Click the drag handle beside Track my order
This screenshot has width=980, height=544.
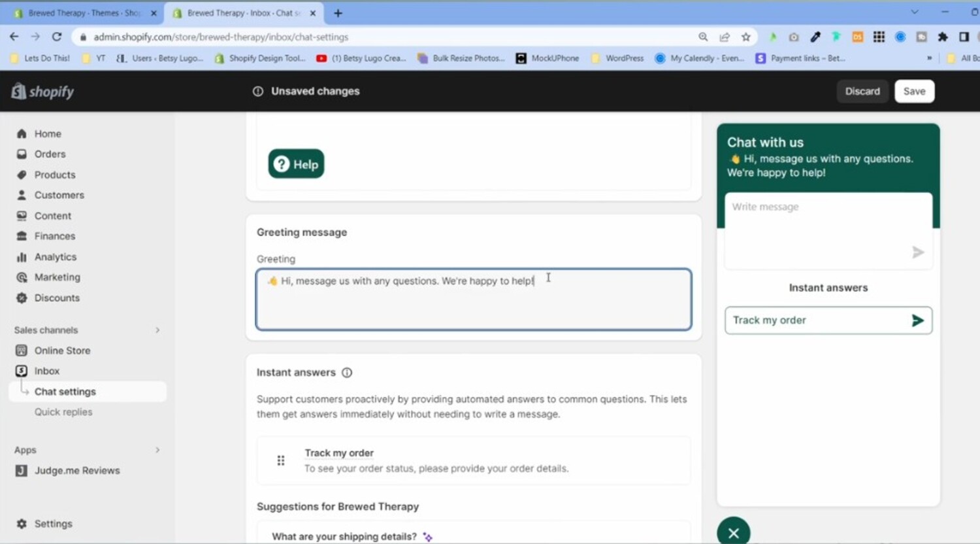point(281,460)
